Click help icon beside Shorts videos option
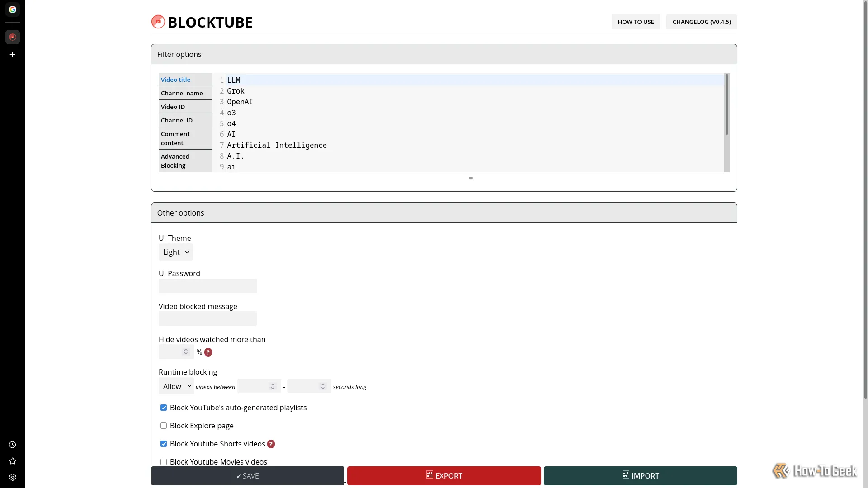Image resolution: width=868 pixels, height=488 pixels. (271, 444)
